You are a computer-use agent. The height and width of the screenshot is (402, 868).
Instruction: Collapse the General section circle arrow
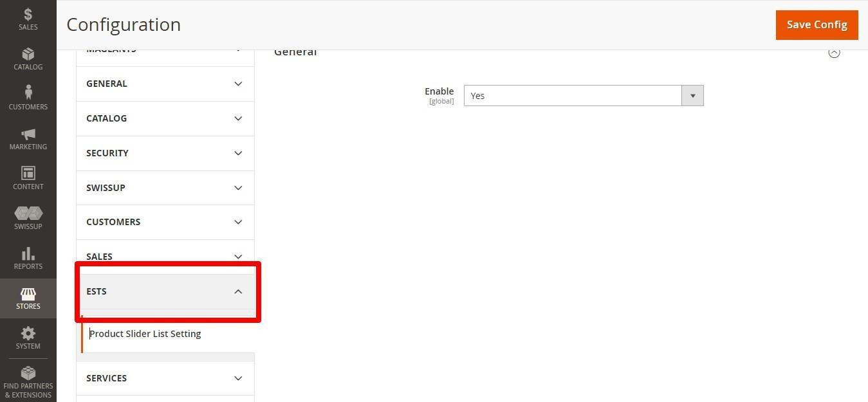tap(834, 53)
